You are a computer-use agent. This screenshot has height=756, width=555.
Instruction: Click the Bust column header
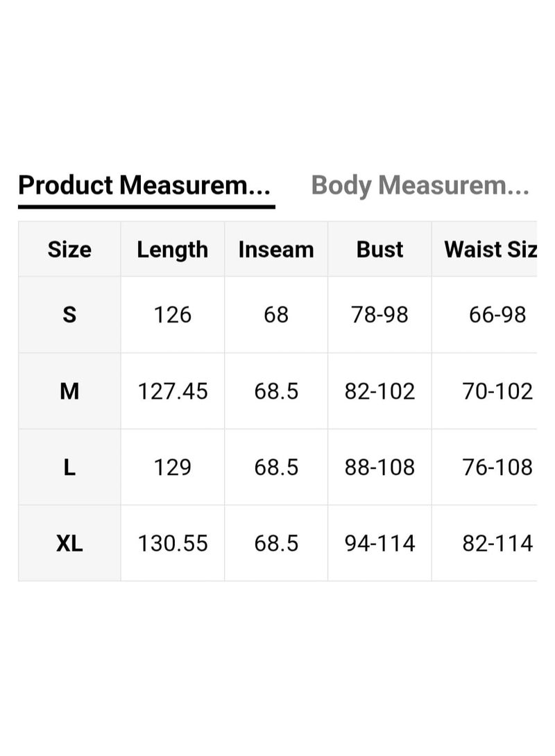pos(379,250)
